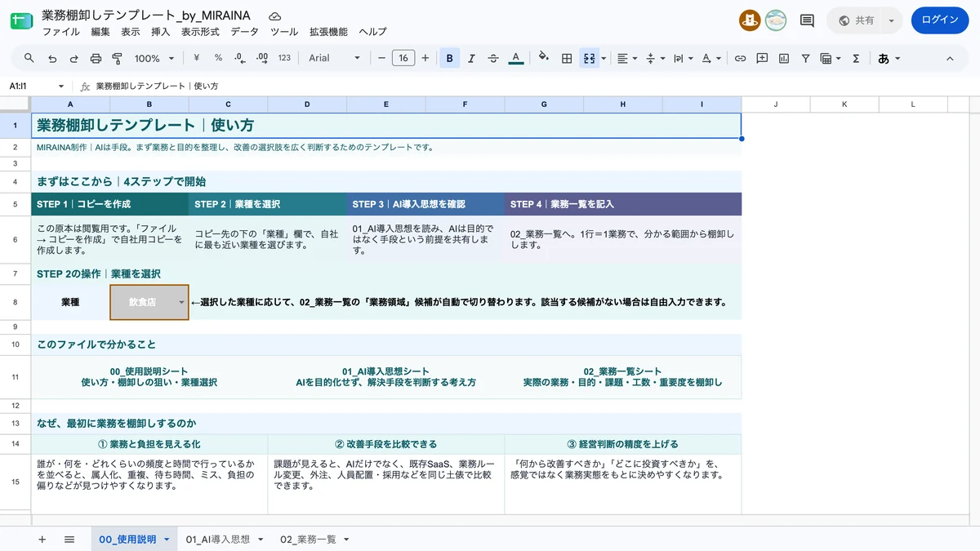Open Google Sheets home icon

[21, 20]
